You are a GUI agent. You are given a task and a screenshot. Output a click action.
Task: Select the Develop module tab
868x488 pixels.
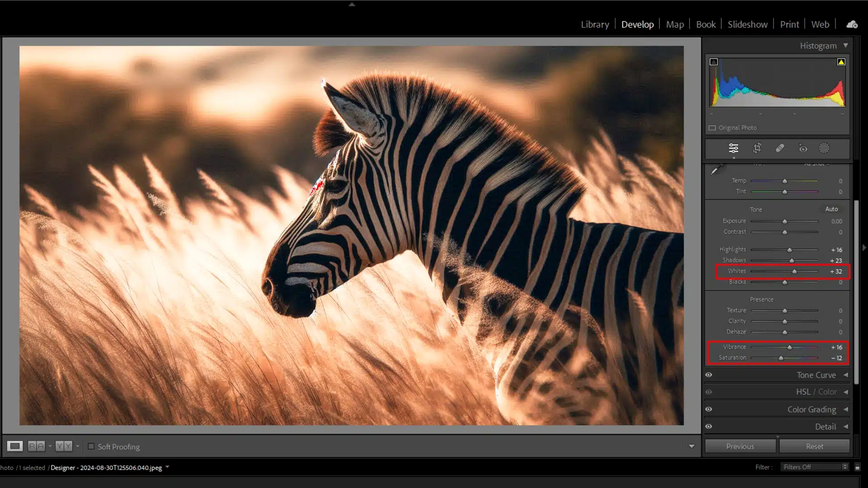click(x=637, y=24)
